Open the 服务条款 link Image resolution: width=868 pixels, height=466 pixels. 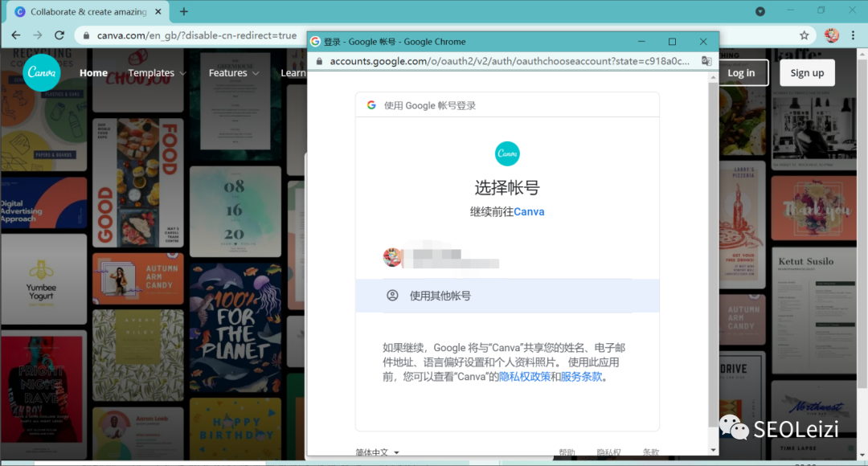click(x=581, y=376)
